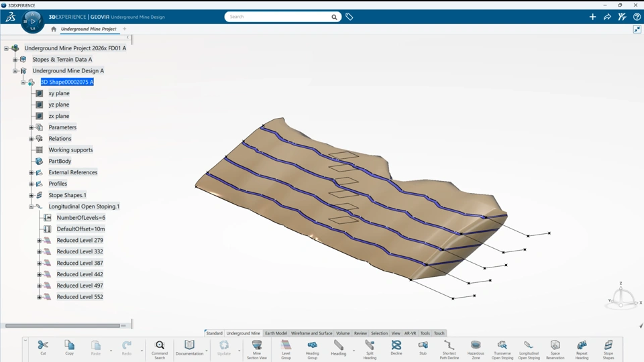Select DefaultOffset=10m parameter

[81, 229]
